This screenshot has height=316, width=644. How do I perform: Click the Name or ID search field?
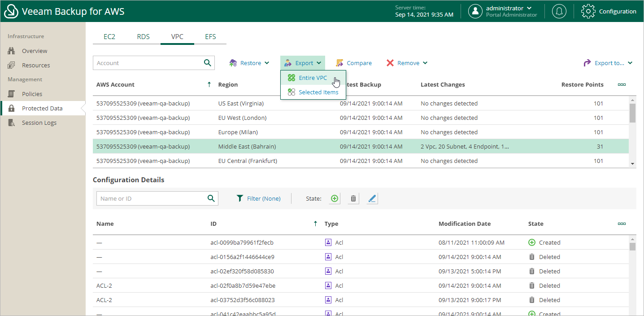pos(151,198)
